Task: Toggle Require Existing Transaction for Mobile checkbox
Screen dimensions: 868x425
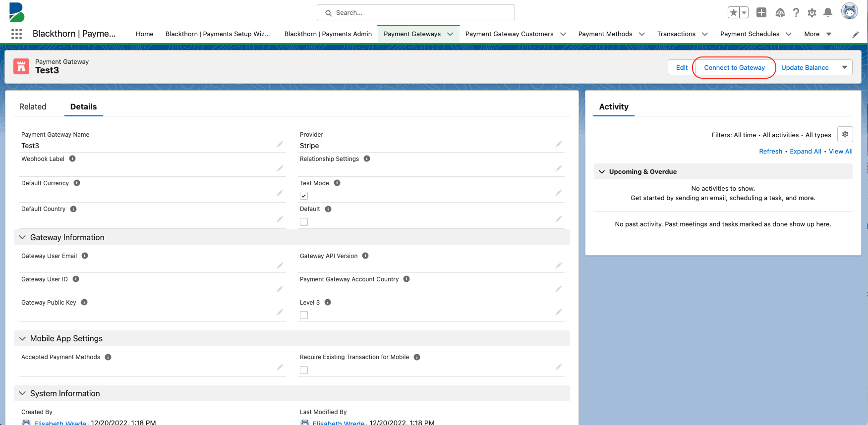Action: (304, 370)
